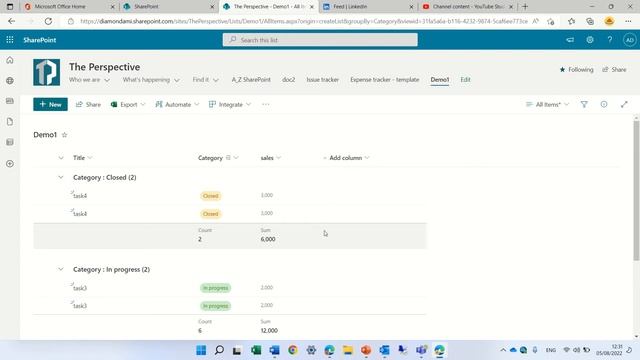The width and height of the screenshot is (640, 360).
Task: Open Issue tracker navigation link
Action: coord(322,80)
